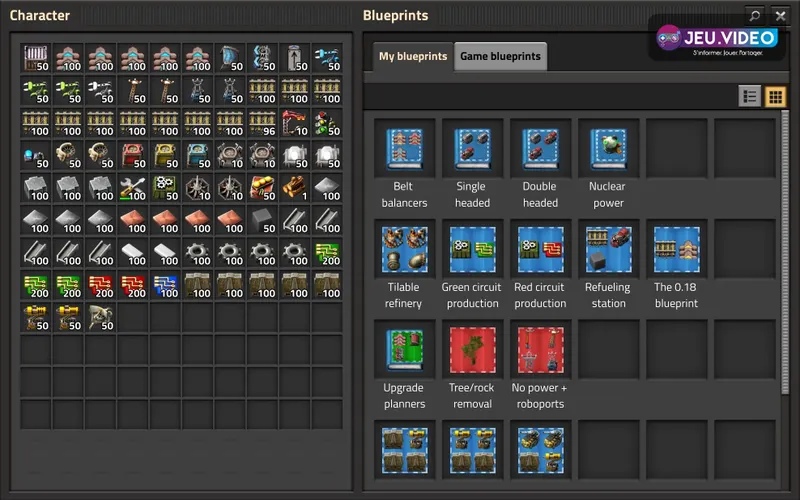Pick up the red train stop stack
The height and width of the screenshot is (500, 800).
[295, 123]
